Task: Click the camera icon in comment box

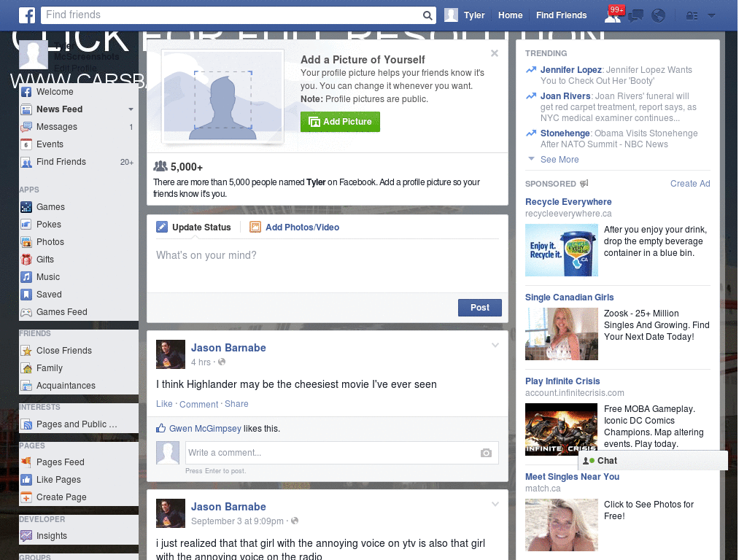Action: [486, 453]
